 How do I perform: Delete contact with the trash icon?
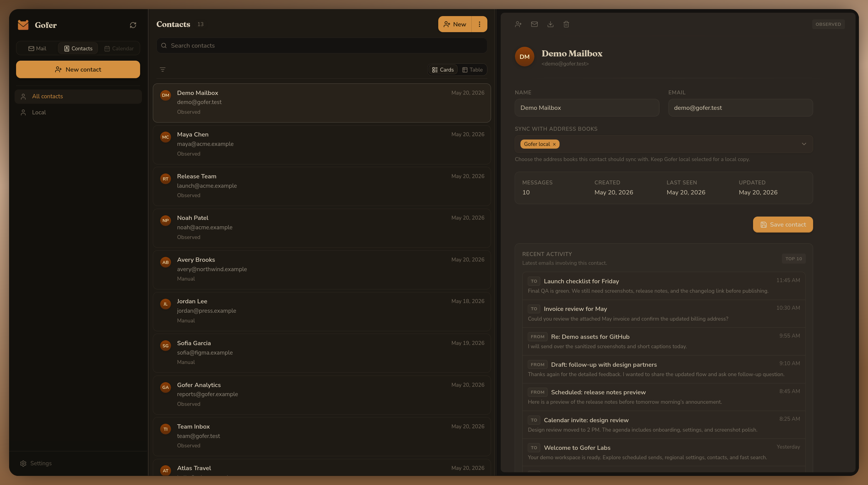566,24
